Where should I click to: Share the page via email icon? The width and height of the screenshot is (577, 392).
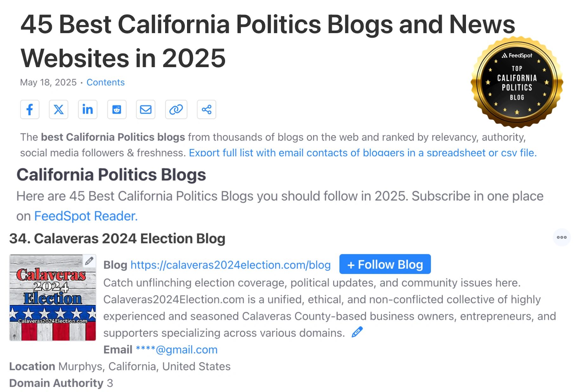(x=146, y=110)
